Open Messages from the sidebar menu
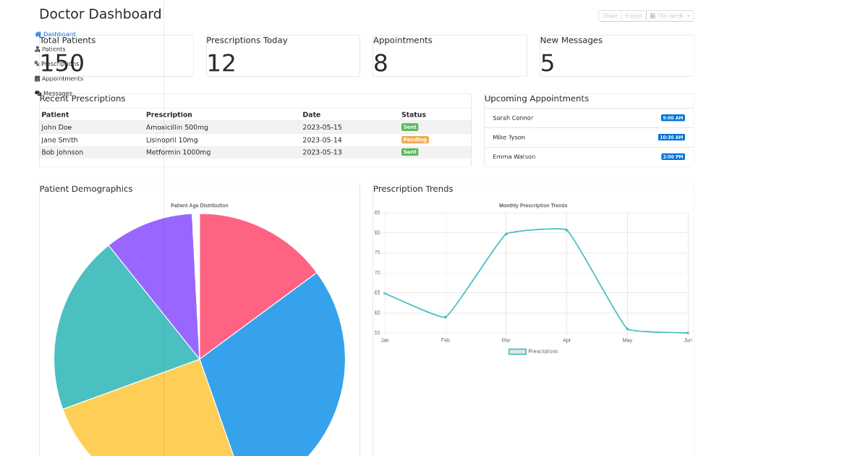This screenshot has width=868, height=456. point(59,93)
